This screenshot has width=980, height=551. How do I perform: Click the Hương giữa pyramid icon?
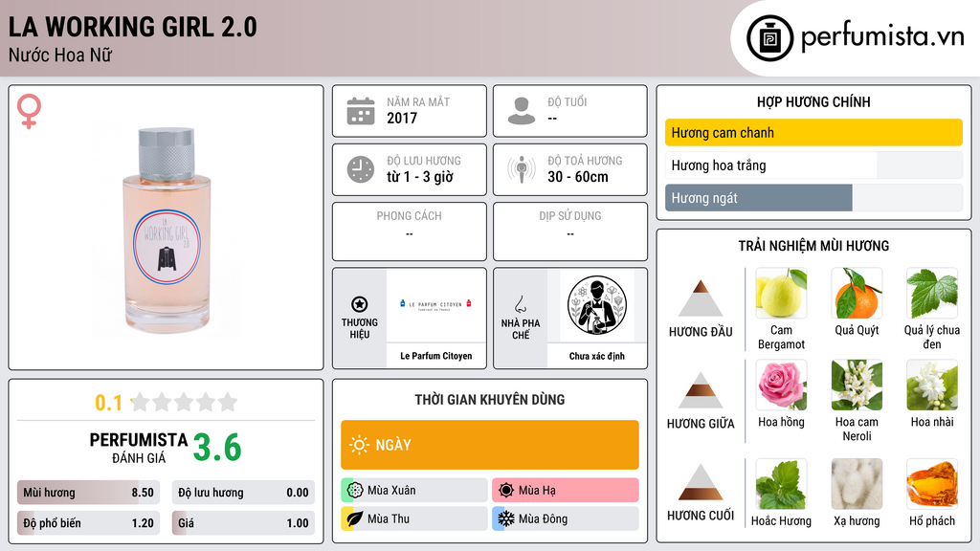pyautogui.click(x=701, y=390)
